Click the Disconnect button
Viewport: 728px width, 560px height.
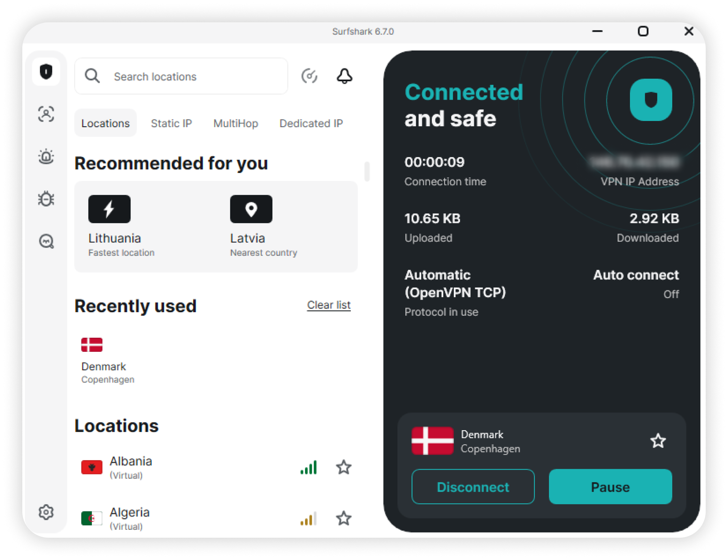473,487
